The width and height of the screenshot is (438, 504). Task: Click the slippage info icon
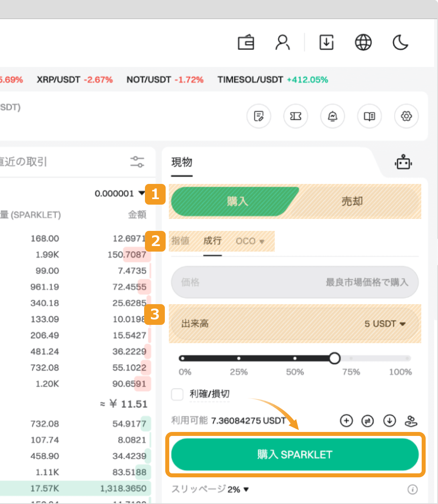(413, 489)
